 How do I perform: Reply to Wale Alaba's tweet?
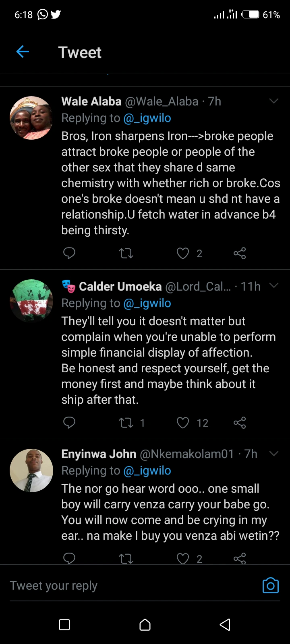pos(69,253)
